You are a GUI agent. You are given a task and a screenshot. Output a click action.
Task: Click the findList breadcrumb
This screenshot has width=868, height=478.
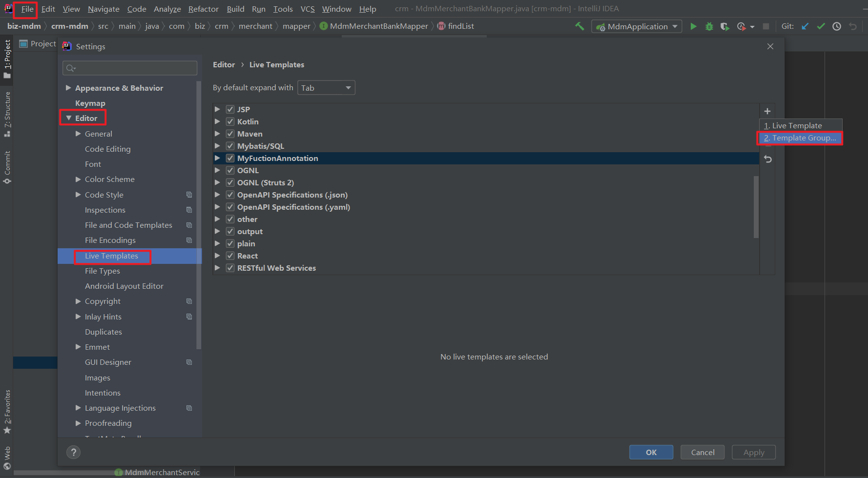(x=455, y=26)
